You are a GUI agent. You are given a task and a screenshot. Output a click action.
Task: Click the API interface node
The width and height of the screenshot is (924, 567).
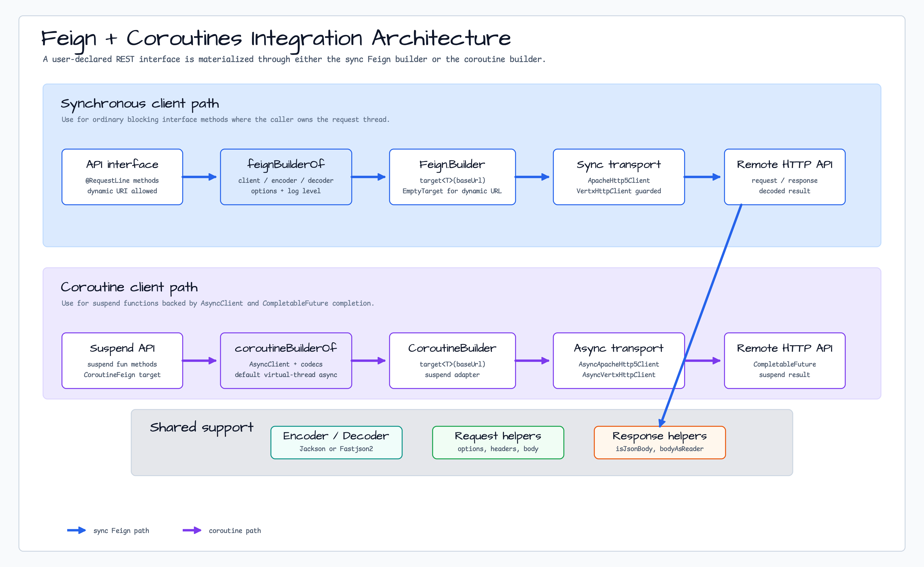coord(122,177)
